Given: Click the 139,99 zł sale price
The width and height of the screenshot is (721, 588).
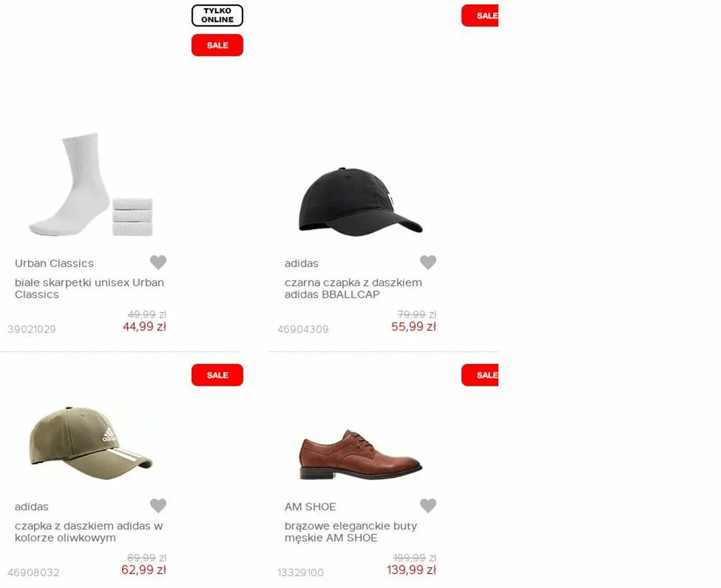Looking at the screenshot, I should [411, 570].
